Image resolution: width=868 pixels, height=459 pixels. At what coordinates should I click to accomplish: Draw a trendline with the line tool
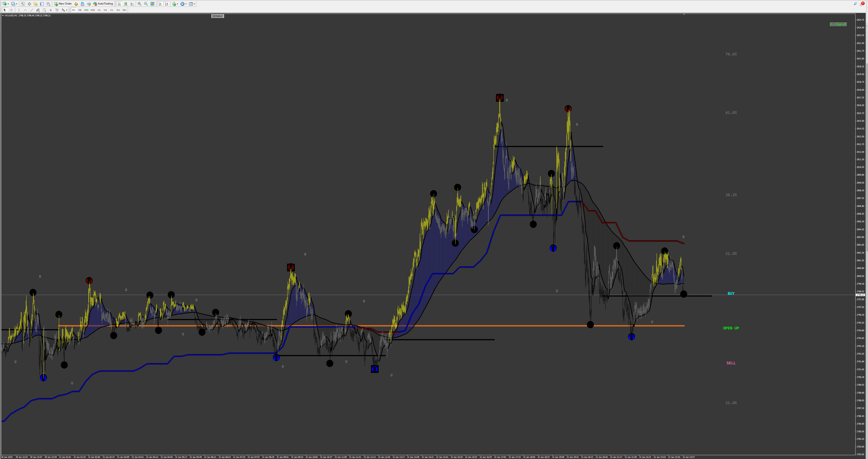[32, 10]
